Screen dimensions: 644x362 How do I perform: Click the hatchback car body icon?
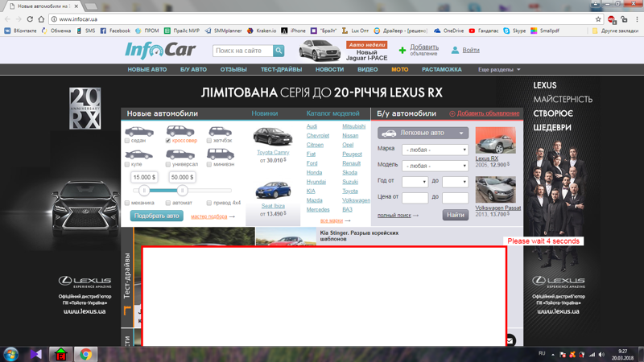(220, 131)
